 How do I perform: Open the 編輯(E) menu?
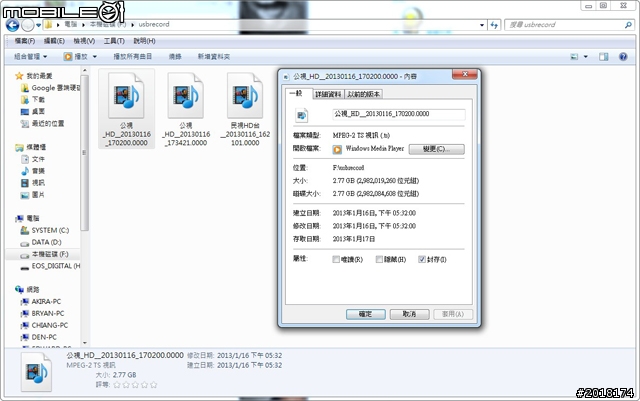click(x=54, y=41)
